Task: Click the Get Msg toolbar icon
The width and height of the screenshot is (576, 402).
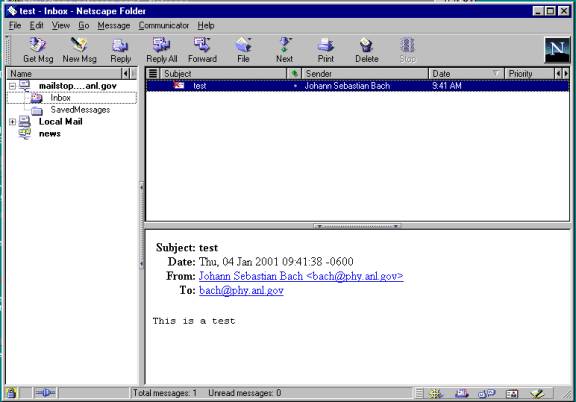Action: [x=38, y=45]
